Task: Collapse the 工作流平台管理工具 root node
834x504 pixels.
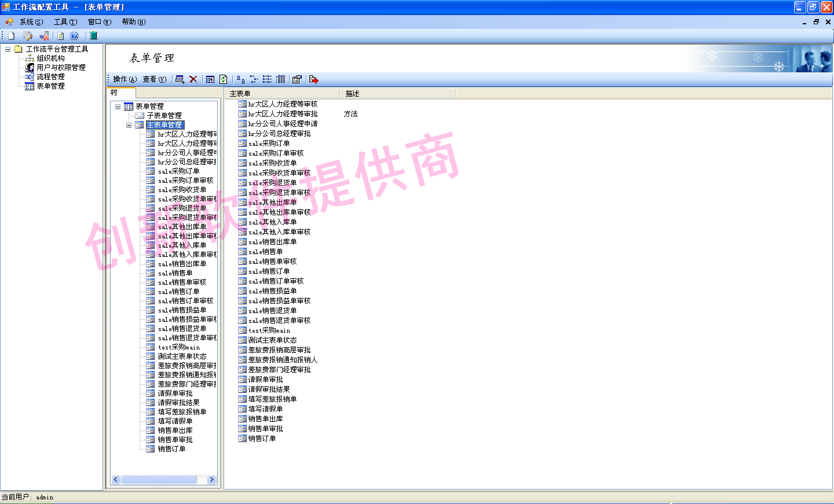Action: pyautogui.click(x=8, y=49)
